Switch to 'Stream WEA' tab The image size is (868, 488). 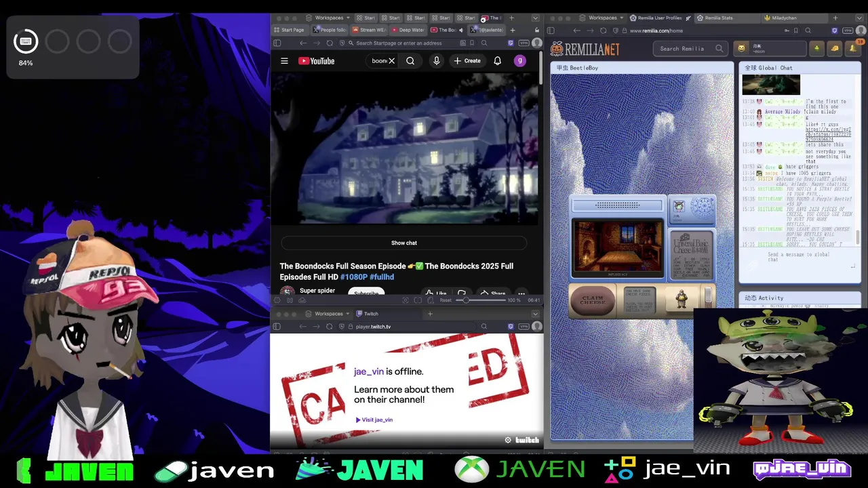point(368,30)
